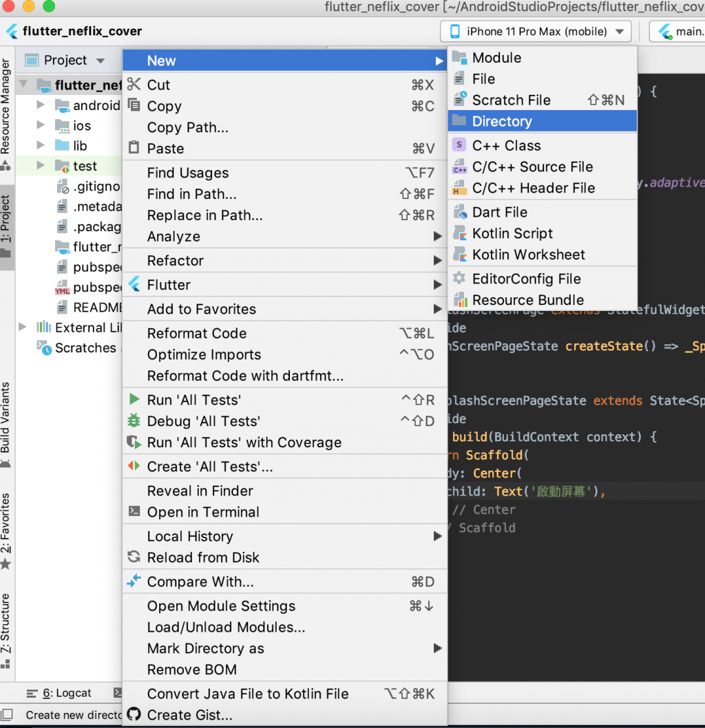
Task: Choose Replace in Path...
Action: click(x=285, y=215)
